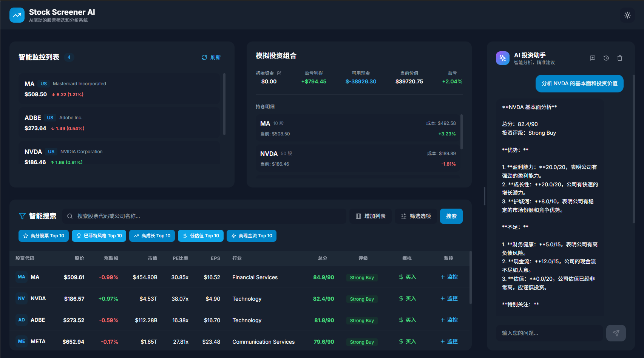
Task: Select the 巴菲特风格 Top 10 preset
Action: pyautogui.click(x=99, y=236)
